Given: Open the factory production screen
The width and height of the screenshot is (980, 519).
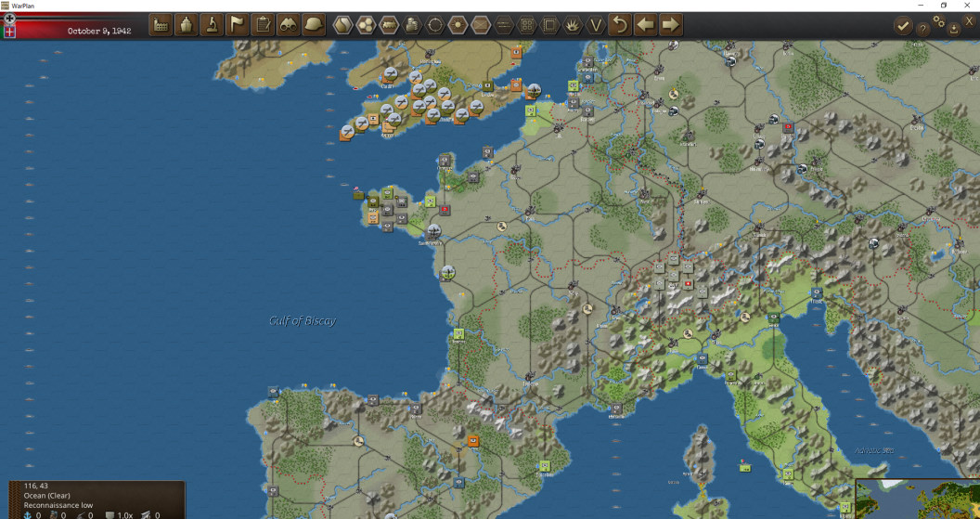Looking at the screenshot, I should (x=161, y=25).
